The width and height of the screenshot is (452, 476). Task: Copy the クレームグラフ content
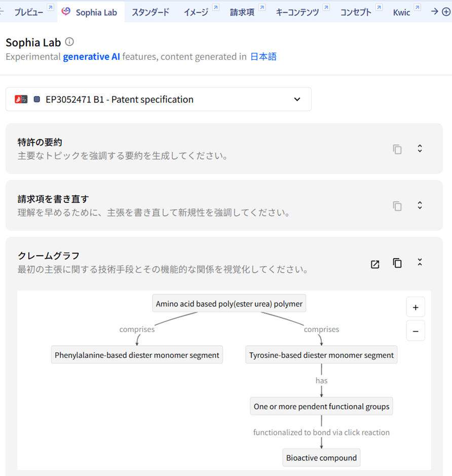pyautogui.click(x=397, y=263)
